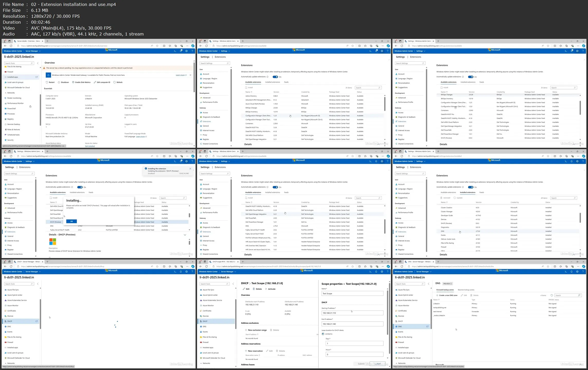
Task: Click the Search Tools box in Overview window
Action: pyautogui.click(x=19, y=63)
